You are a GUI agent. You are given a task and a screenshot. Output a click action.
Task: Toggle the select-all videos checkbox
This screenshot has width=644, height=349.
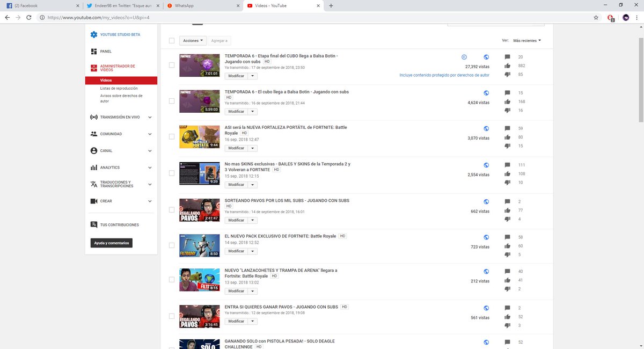pos(172,40)
